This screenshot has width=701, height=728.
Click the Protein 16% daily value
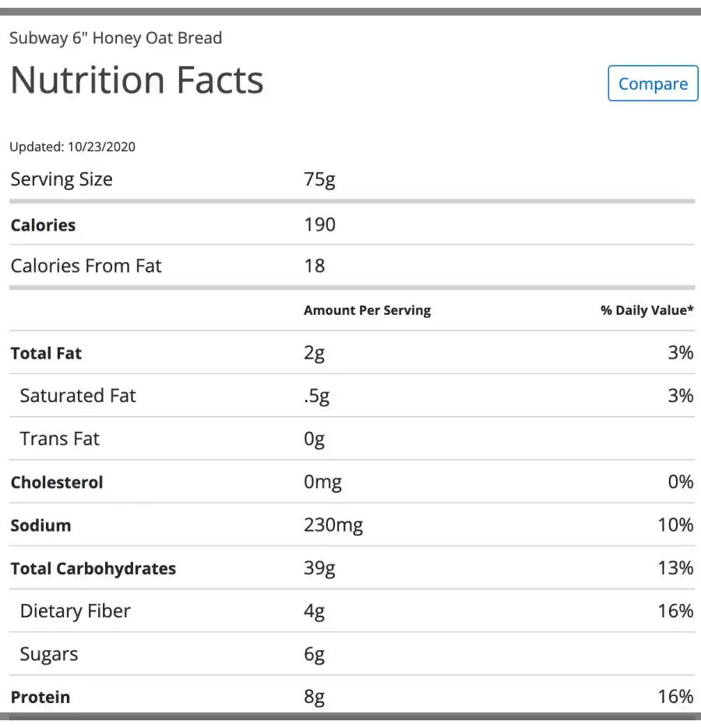click(x=675, y=697)
